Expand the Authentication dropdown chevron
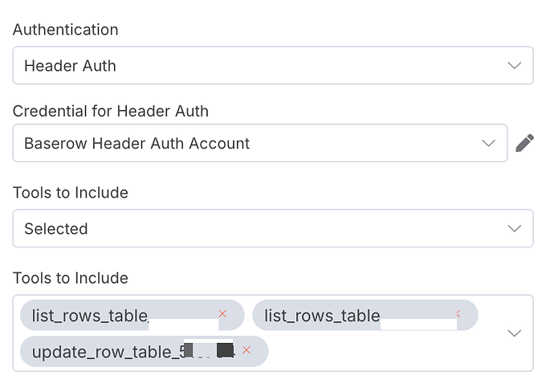This screenshot has width=554, height=392. click(515, 65)
